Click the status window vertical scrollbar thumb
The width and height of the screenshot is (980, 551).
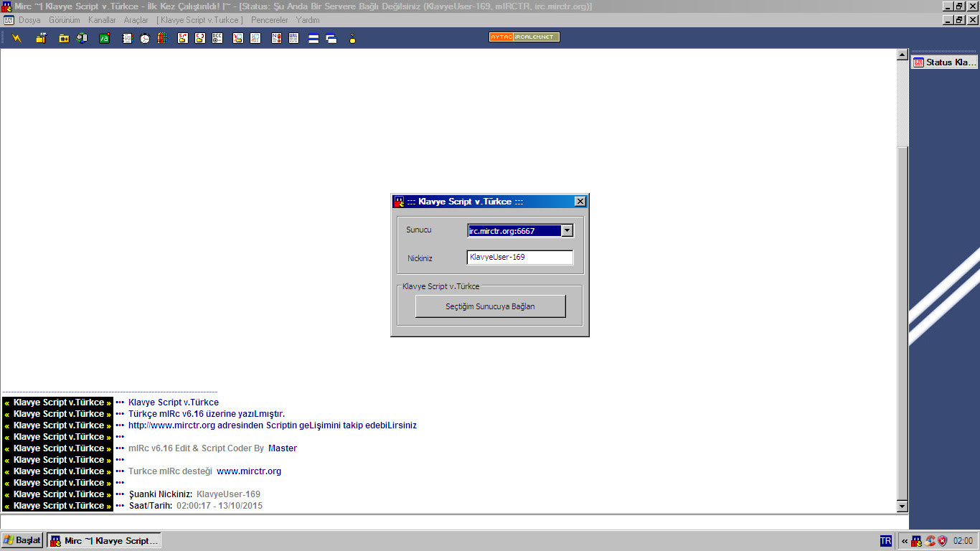(x=903, y=323)
